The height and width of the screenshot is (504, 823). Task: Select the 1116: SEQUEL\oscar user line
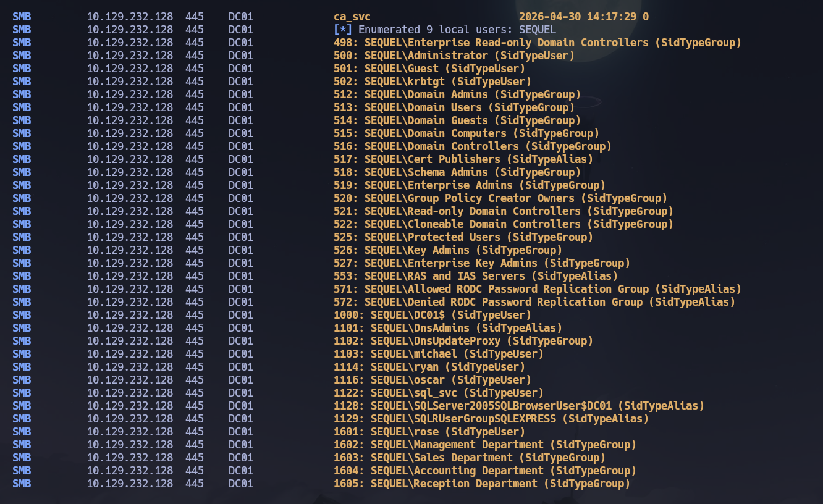pos(433,380)
